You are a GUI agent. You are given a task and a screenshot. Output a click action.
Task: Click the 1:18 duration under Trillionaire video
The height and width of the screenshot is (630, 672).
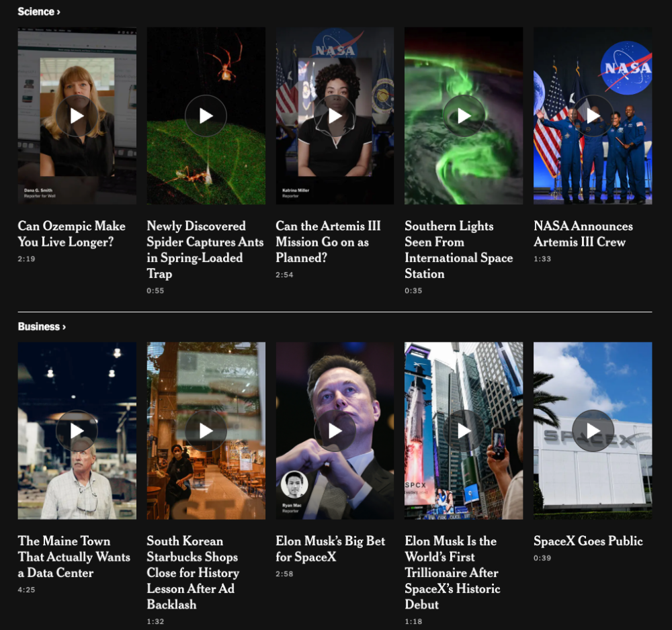(x=413, y=621)
